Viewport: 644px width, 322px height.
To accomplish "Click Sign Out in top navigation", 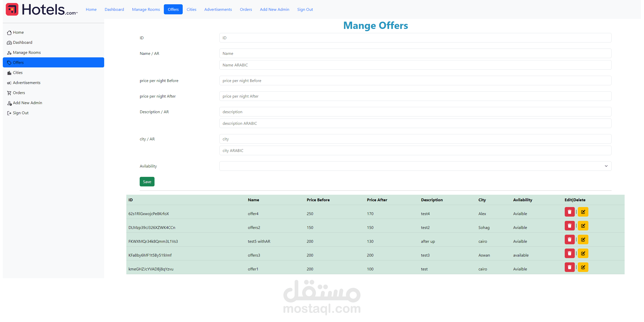I will [x=305, y=10].
